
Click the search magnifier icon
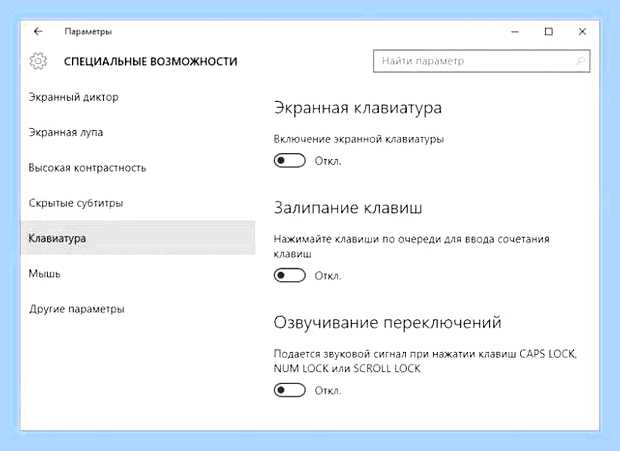[580, 61]
